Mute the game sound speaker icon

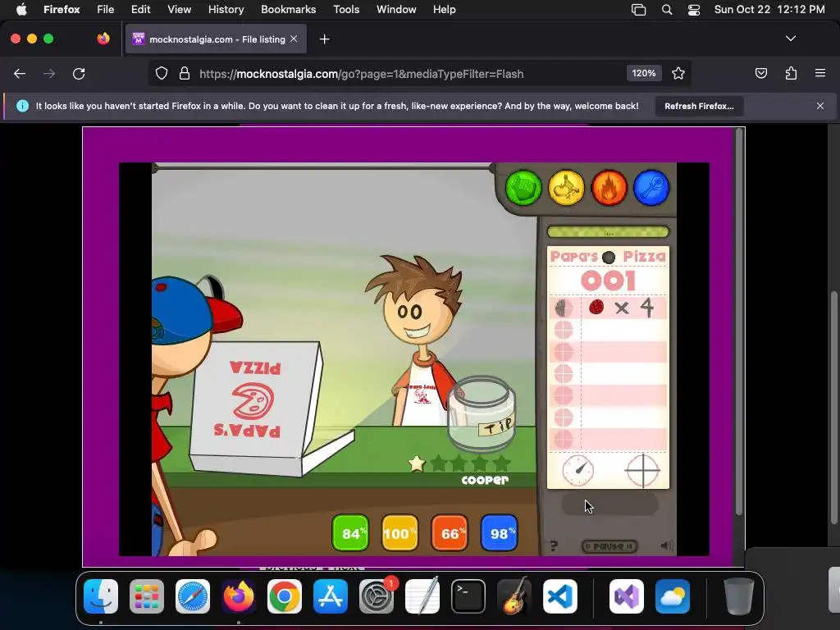coord(666,546)
